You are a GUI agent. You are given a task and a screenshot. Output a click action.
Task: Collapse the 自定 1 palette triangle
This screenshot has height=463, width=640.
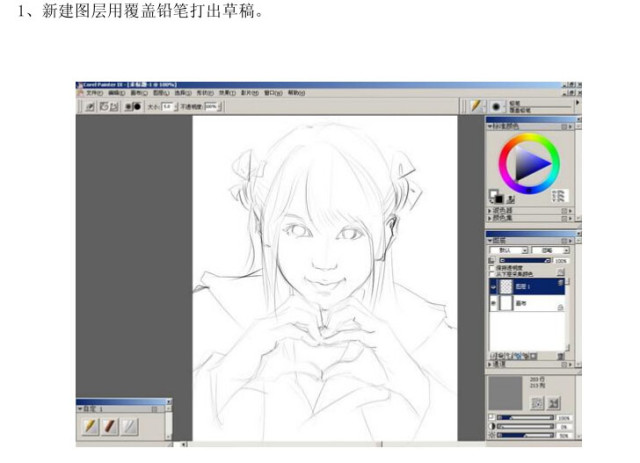(80, 409)
